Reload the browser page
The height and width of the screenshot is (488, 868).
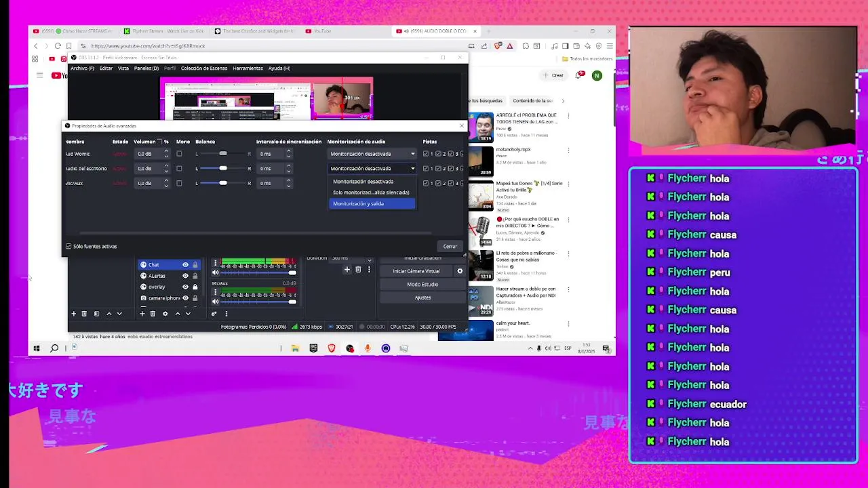click(x=58, y=46)
